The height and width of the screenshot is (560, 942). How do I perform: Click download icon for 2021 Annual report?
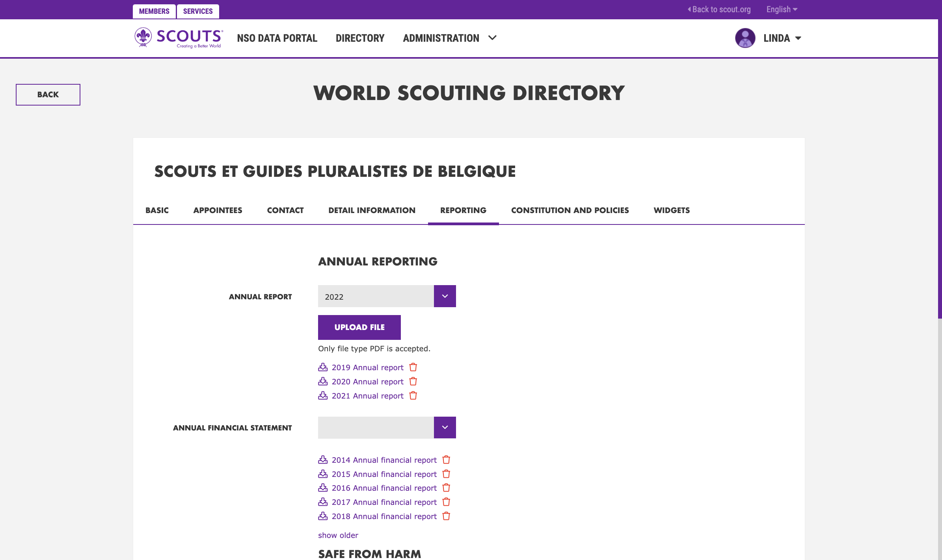pyautogui.click(x=323, y=395)
